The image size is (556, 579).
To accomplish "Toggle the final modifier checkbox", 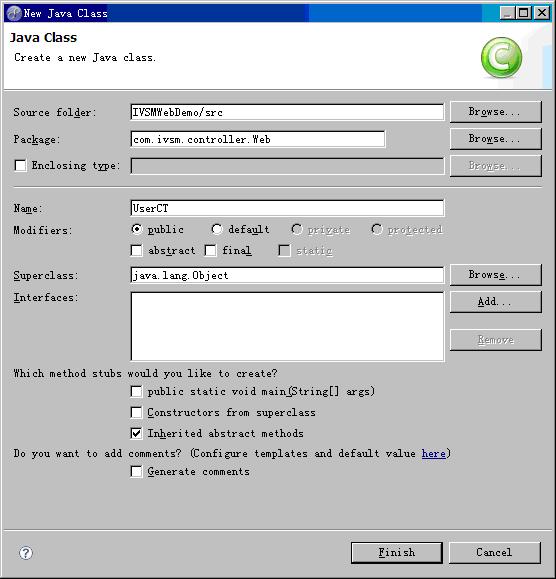I will [x=210, y=250].
